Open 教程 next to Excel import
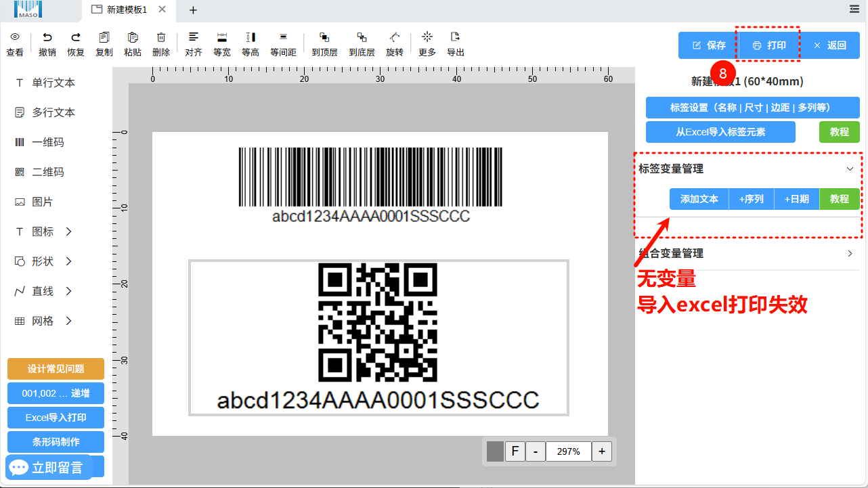Screen dimensions: 868x488 (840, 132)
